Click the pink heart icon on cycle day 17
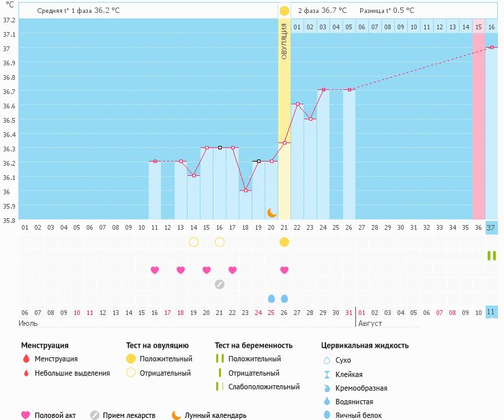 (x=233, y=270)
